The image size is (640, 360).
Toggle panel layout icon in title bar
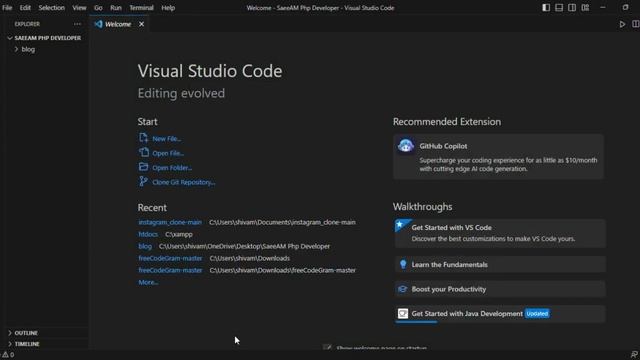(559, 8)
